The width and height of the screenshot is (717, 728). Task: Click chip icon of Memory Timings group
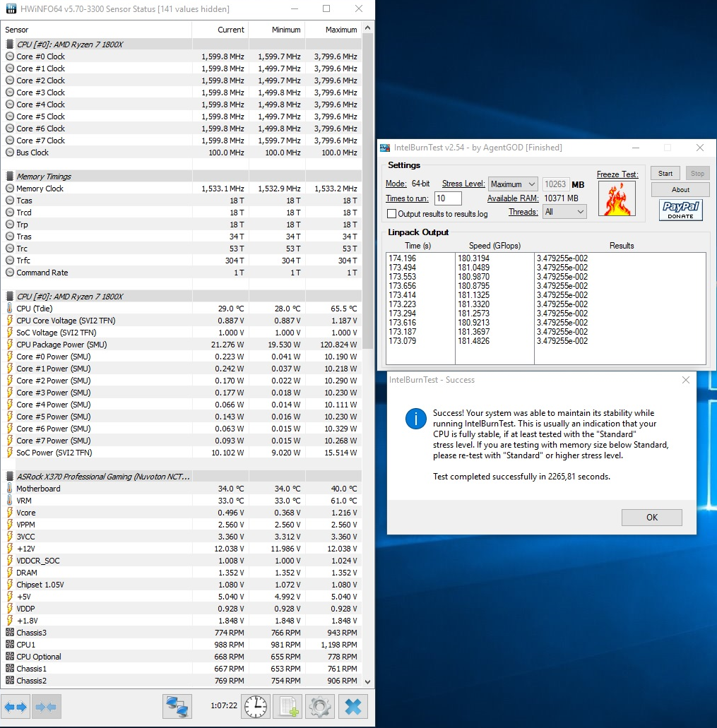pyautogui.click(x=10, y=177)
